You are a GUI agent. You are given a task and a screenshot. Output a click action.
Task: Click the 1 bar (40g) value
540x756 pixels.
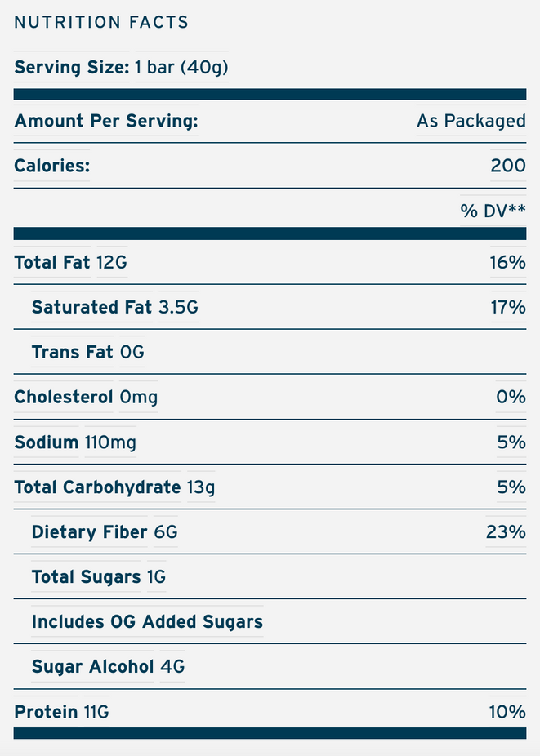coord(181,67)
